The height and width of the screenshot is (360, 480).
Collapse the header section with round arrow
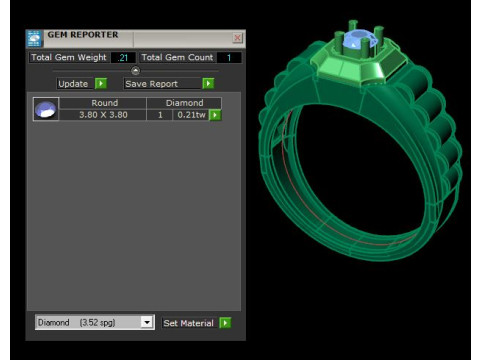136,71
